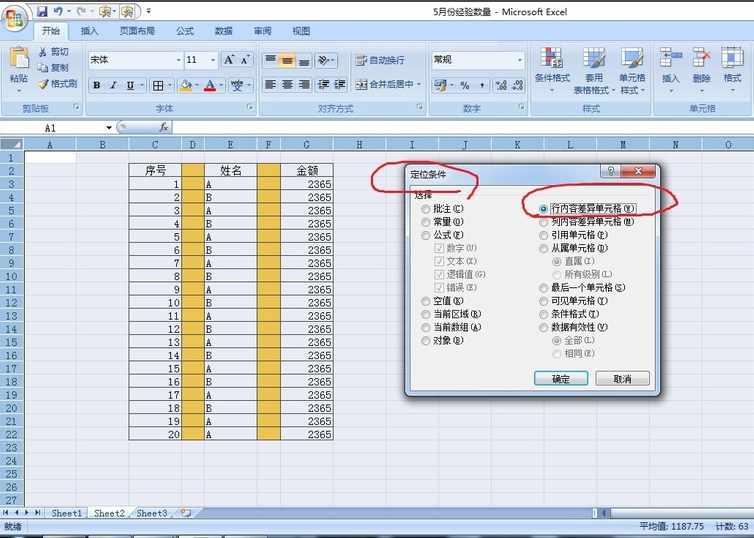Image resolution: width=754 pixels, height=538 pixels.
Task: Select the 批注 radio option
Action: click(x=426, y=209)
